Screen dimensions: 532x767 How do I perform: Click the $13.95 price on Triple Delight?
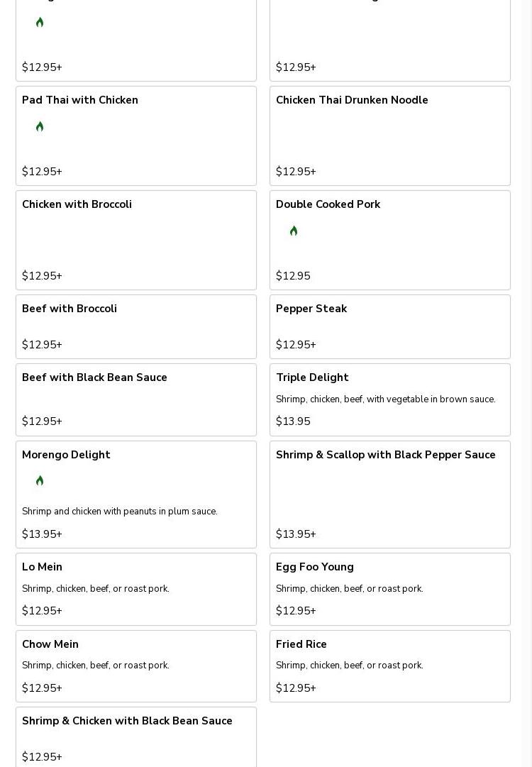click(x=293, y=421)
